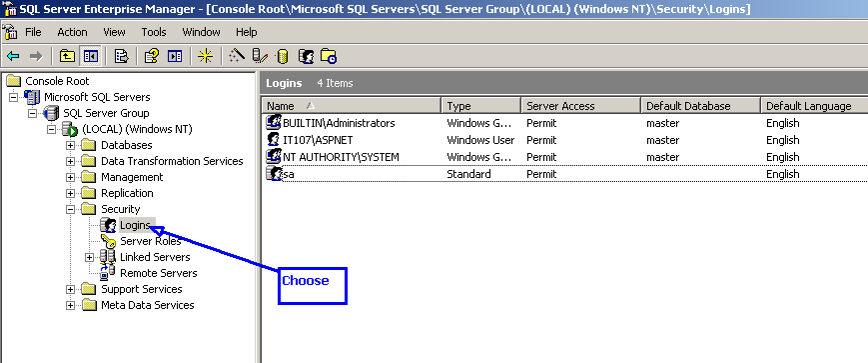Expand the Management folder
Image resolution: width=868 pixels, height=363 pixels.
pos(70,178)
